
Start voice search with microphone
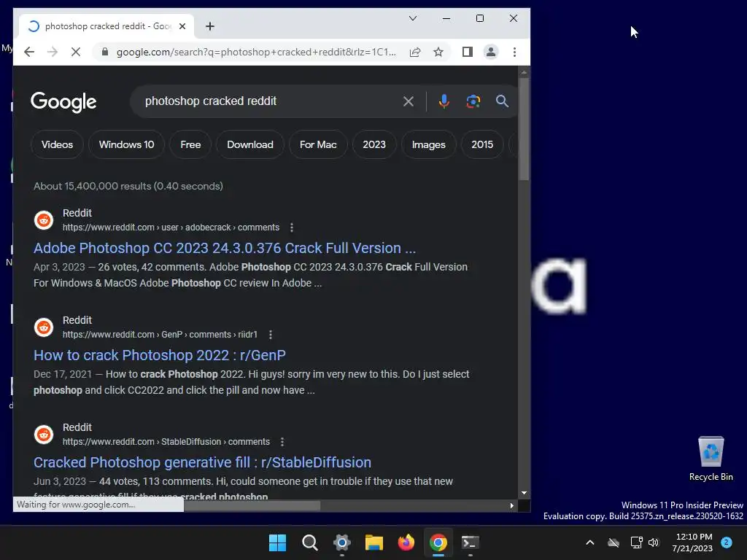pyautogui.click(x=444, y=101)
